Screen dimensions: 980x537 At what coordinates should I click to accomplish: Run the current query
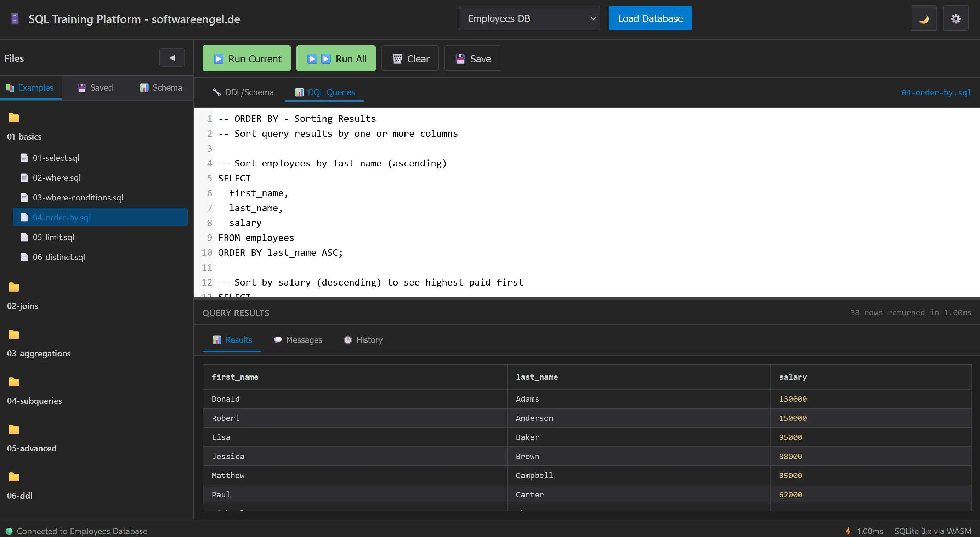point(246,58)
